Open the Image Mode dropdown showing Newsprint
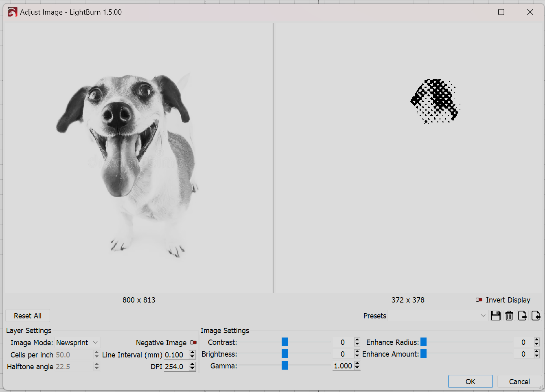 pyautogui.click(x=77, y=342)
